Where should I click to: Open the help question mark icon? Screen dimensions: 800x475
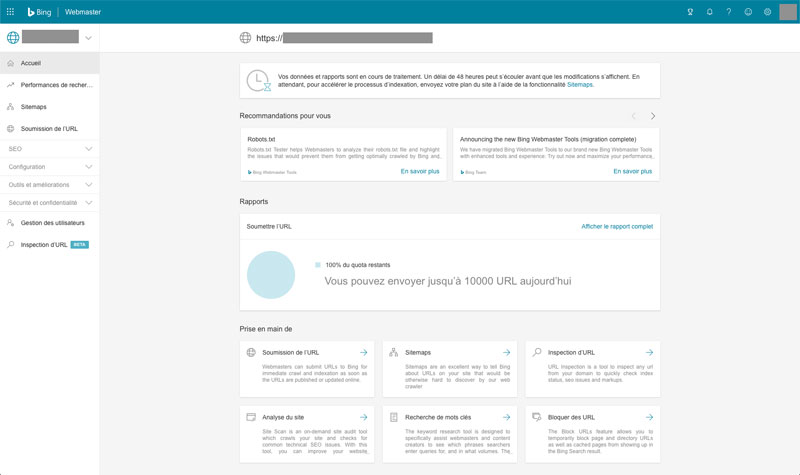click(x=729, y=12)
